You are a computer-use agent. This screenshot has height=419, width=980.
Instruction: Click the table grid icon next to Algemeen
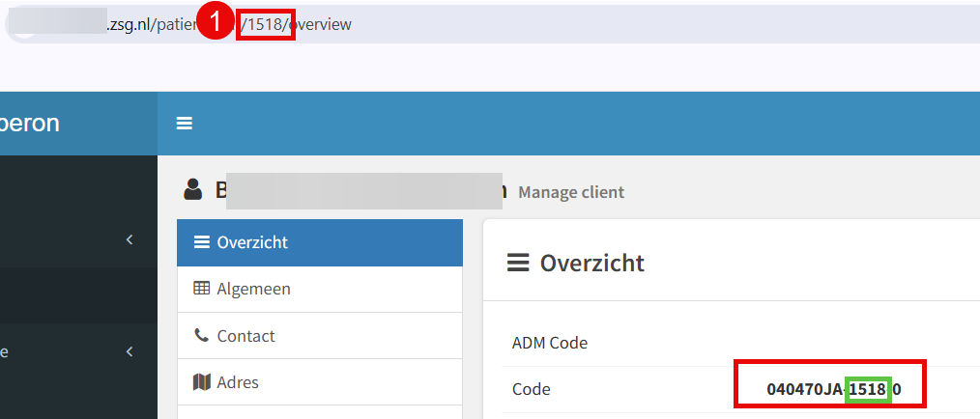201,289
